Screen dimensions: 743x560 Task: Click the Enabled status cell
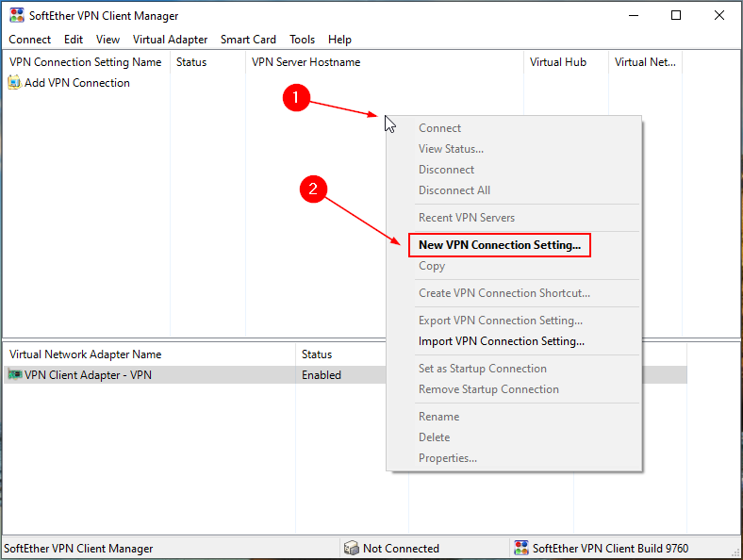point(322,375)
